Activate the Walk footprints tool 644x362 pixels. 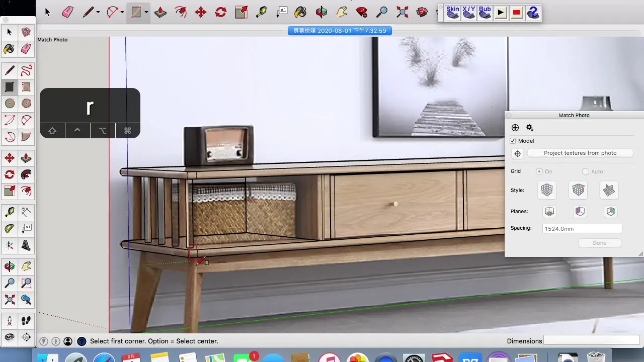point(26,321)
